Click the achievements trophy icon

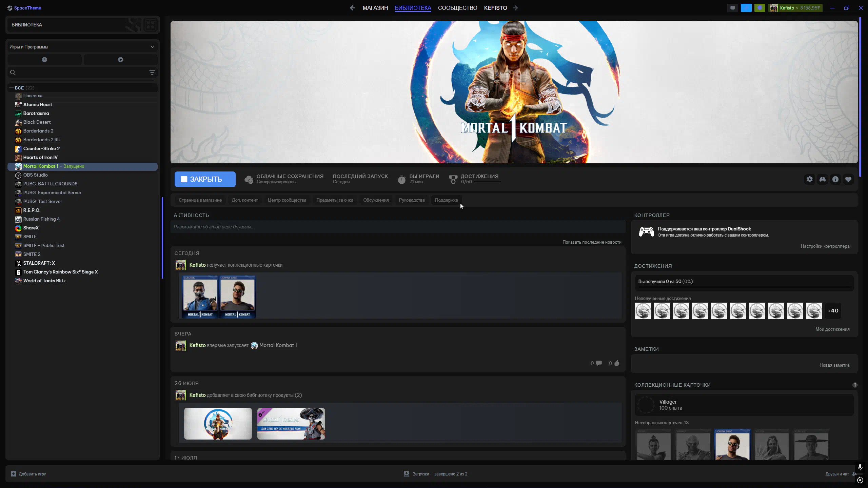(453, 179)
